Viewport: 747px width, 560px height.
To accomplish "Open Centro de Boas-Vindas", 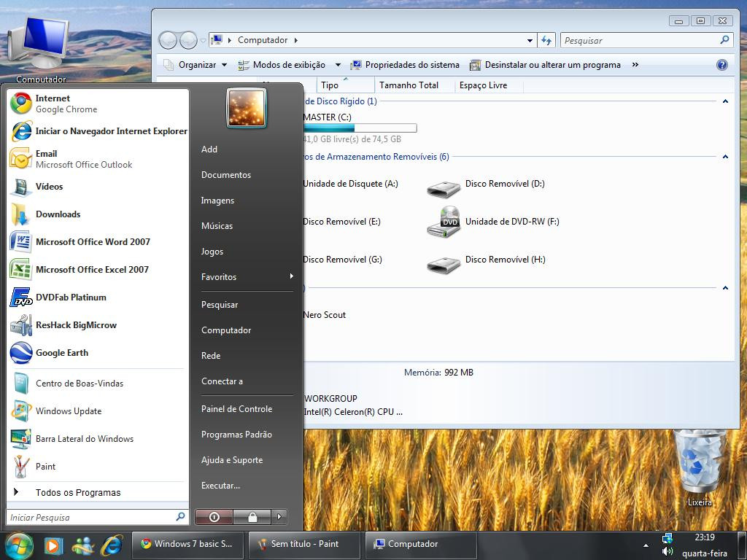I will point(98,384).
